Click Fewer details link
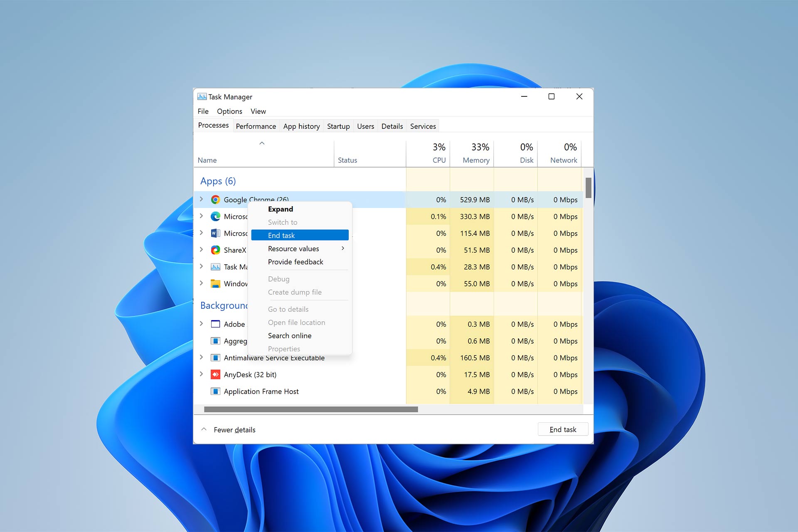798x532 pixels. click(x=234, y=430)
